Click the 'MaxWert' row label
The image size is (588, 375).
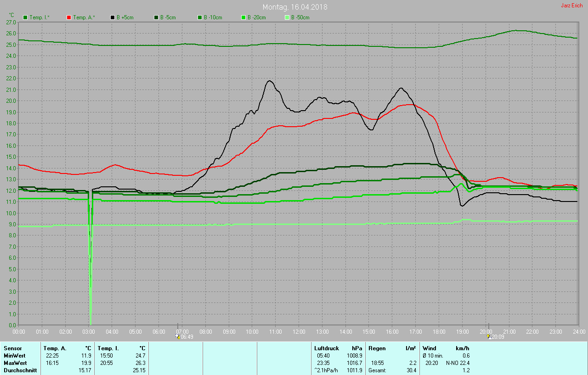click(15, 363)
